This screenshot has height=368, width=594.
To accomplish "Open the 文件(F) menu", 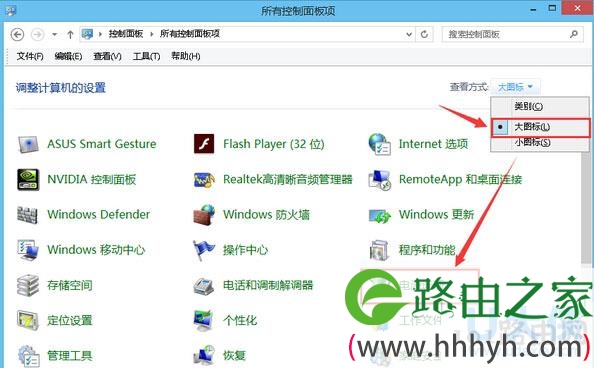I will 30,56.
